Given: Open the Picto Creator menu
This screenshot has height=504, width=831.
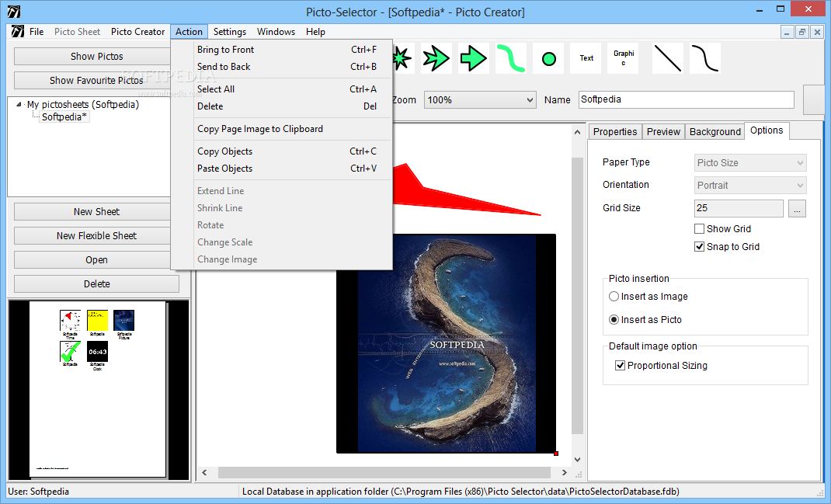Looking at the screenshot, I should pyautogui.click(x=137, y=32).
